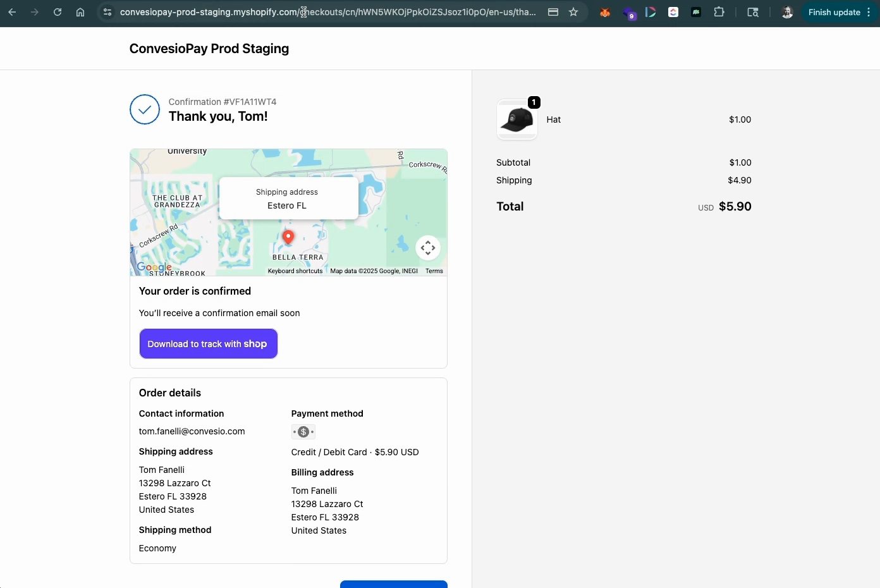Image resolution: width=880 pixels, height=588 pixels.
Task: Click the confirmation email soon message
Action: (219, 313)
